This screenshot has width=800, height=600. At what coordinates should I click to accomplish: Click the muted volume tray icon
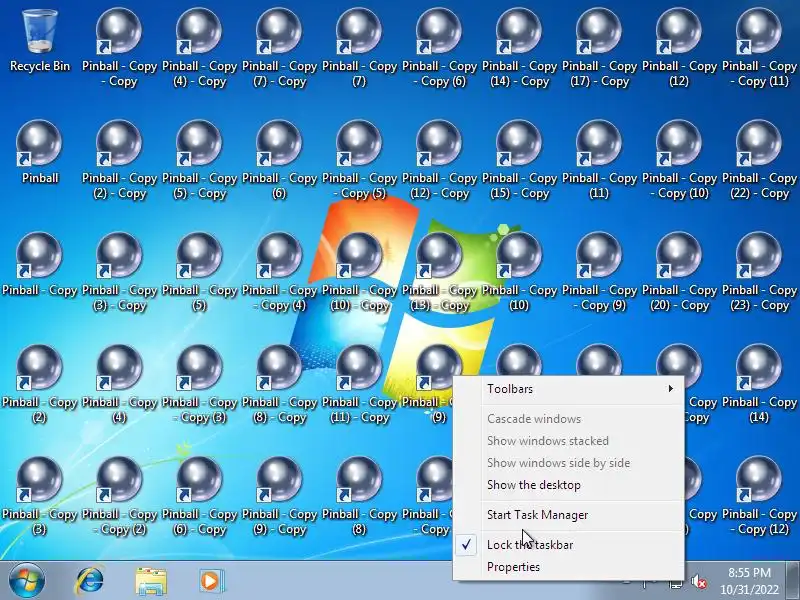[x=698, y=582]
